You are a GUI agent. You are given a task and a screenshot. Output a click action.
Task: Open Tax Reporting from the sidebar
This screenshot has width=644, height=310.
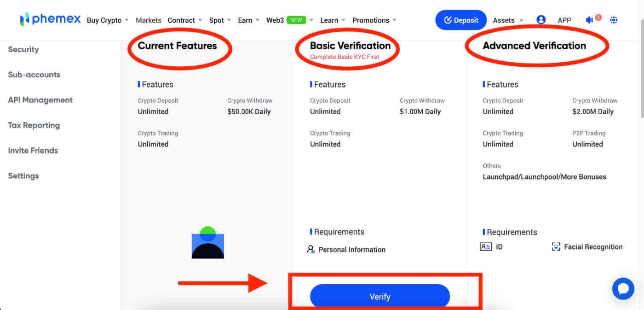(x=34, y=125)
